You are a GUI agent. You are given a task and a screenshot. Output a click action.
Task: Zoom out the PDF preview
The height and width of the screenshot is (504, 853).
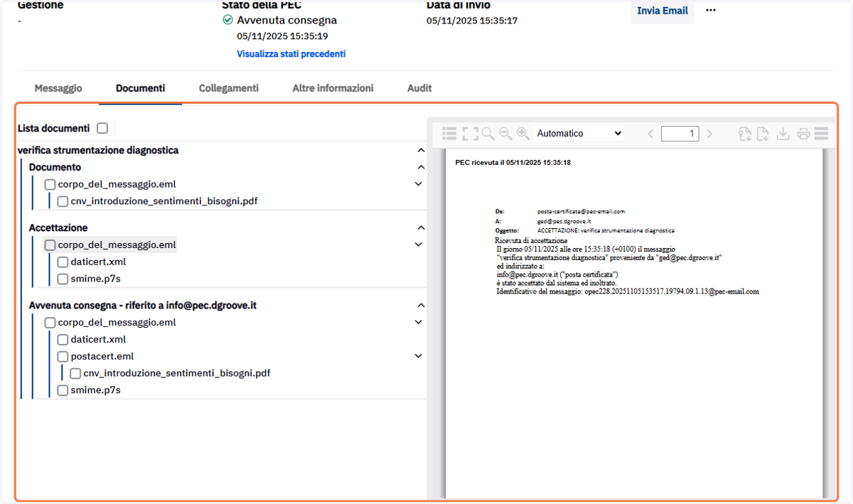tap(505, 134)
